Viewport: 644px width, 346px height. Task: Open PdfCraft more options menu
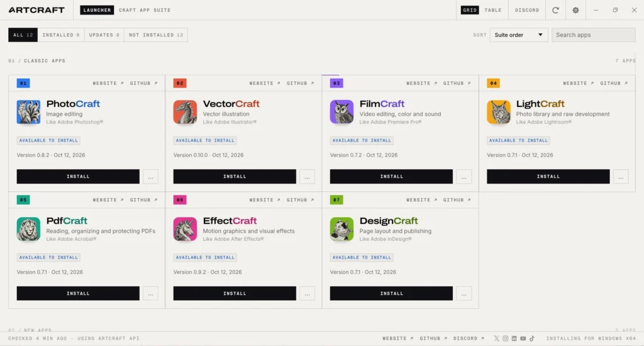(x=151, y=293)
